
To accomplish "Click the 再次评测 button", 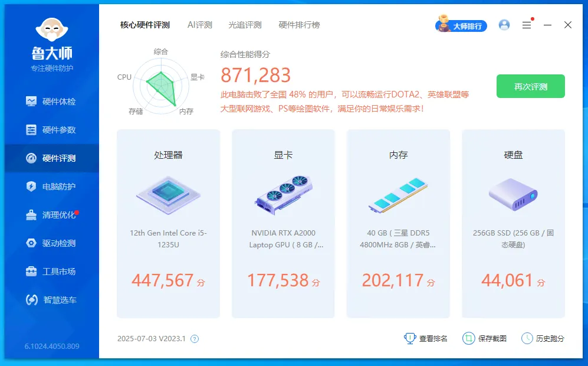I will tap(531, 86).
